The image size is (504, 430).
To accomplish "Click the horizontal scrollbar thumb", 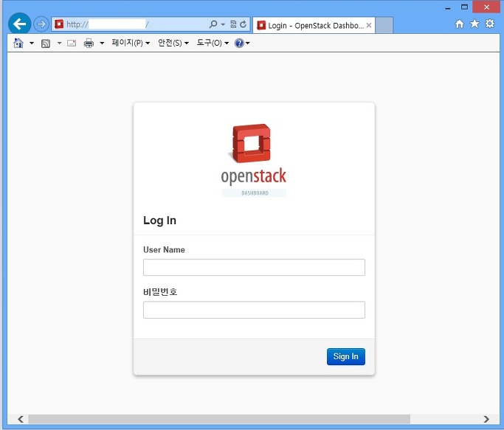I will [x=219, y=419].
